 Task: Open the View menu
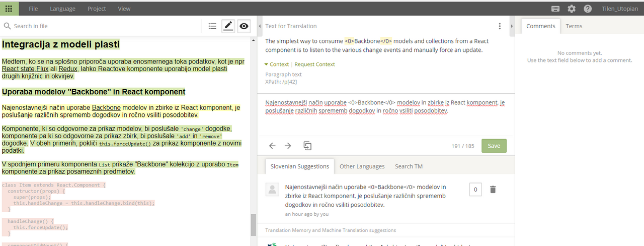click(x=124, y=9)
